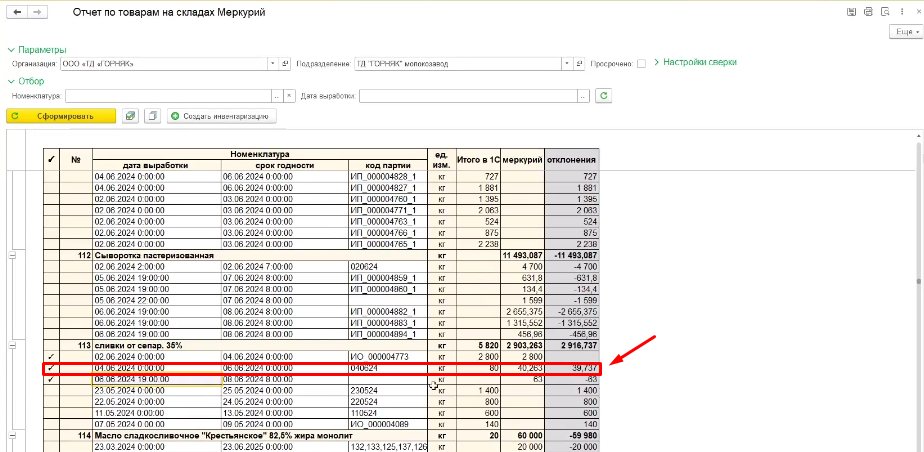Click the ед. изм. column header
Screen dimensions: 924x452
click(442, 160)
